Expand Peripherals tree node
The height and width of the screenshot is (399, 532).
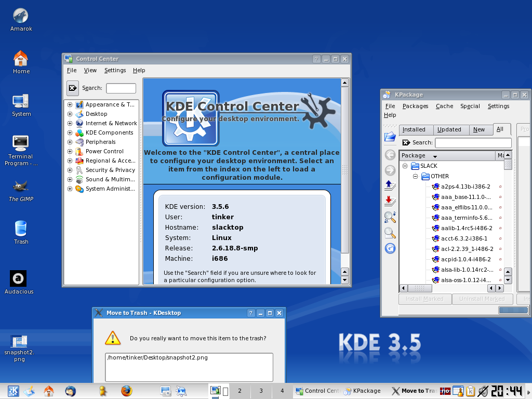(70, 142)
